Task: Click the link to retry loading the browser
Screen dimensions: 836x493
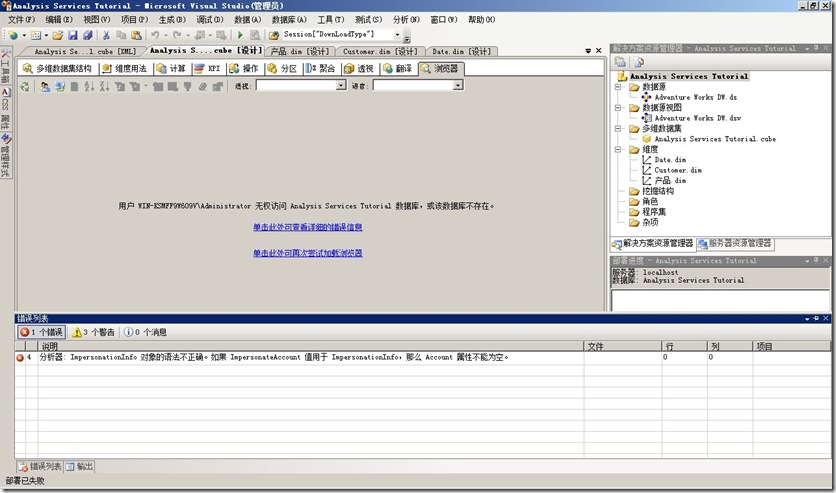Action: click(308, 253)
